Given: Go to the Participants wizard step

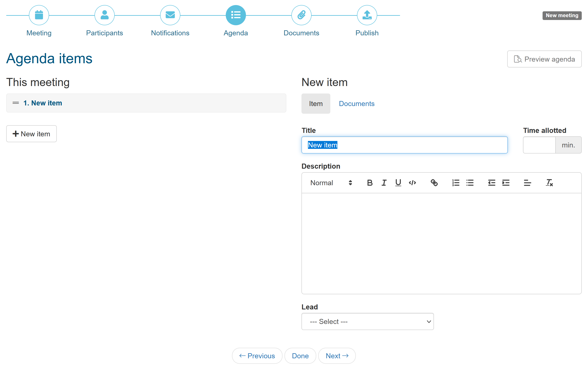Looking at the screenshot, I should 105,15.
